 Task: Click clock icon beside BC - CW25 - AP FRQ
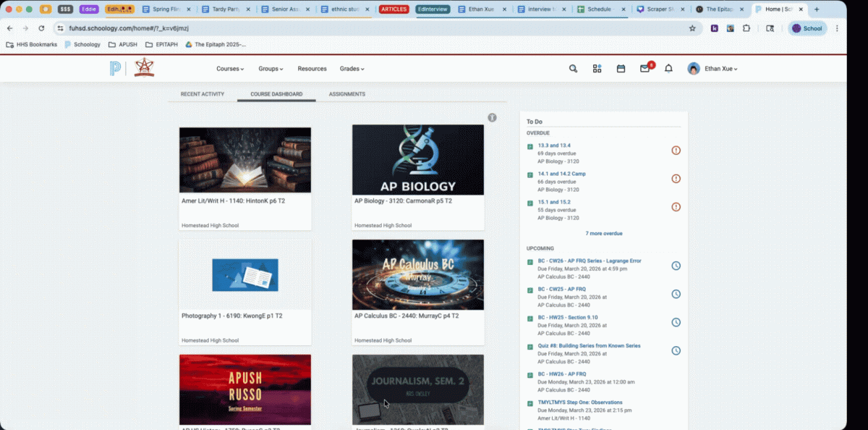pyautogui.click(x=676, y=294)
